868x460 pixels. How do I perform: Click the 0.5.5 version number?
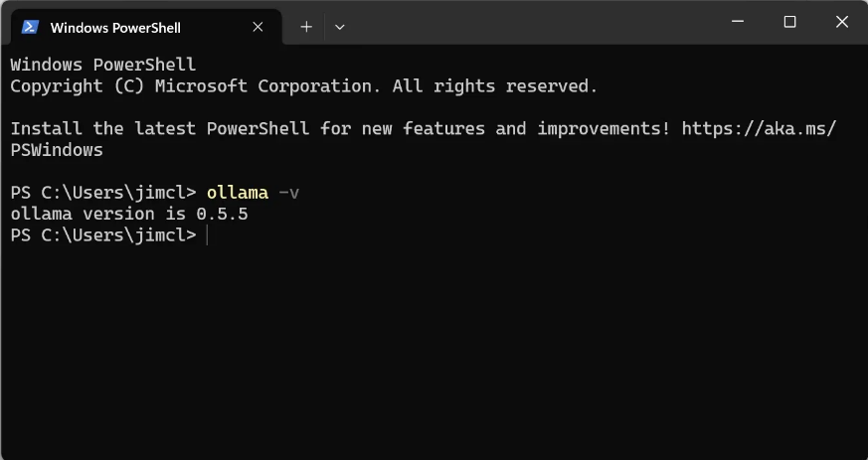[222, 214]
